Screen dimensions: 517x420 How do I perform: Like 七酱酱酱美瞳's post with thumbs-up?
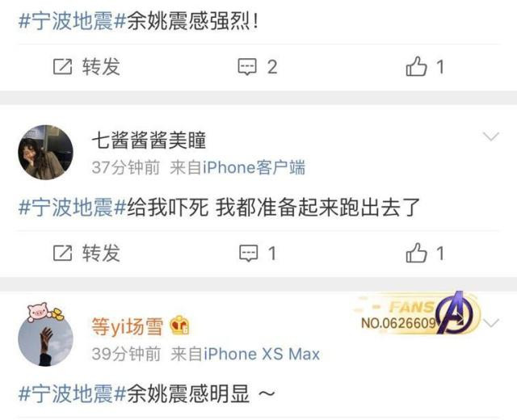[416, 253]
